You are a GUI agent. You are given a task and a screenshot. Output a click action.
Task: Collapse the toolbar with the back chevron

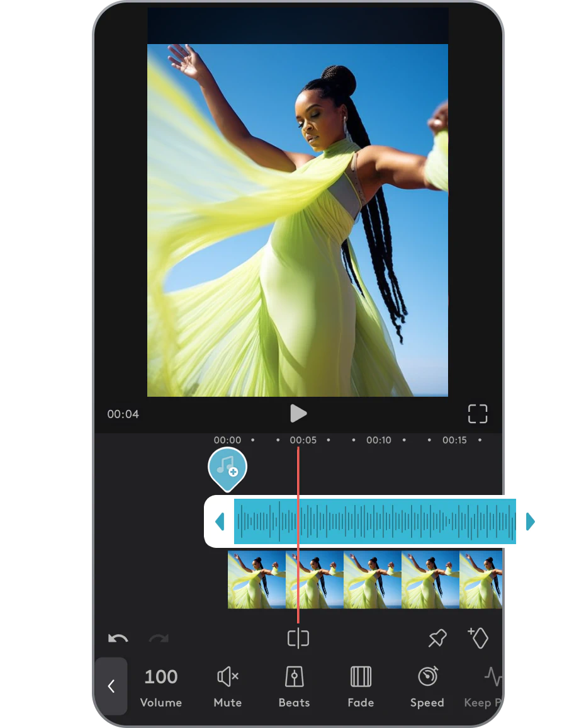click(112, 686)
